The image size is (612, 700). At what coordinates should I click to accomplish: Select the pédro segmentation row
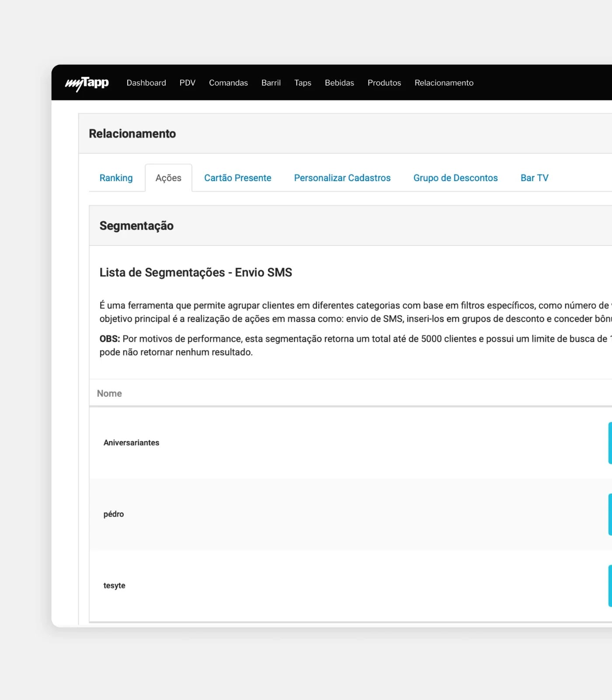point(351,514)
